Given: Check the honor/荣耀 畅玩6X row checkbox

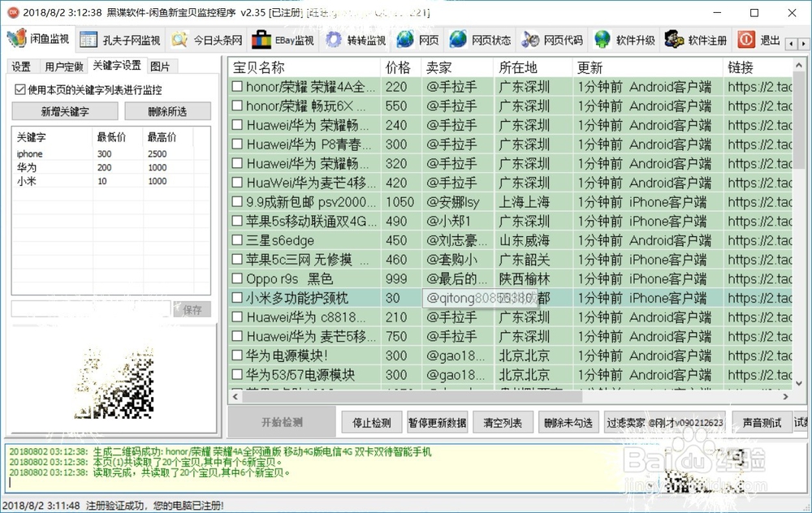Looking at the screenshot, I should click(237, 106).
